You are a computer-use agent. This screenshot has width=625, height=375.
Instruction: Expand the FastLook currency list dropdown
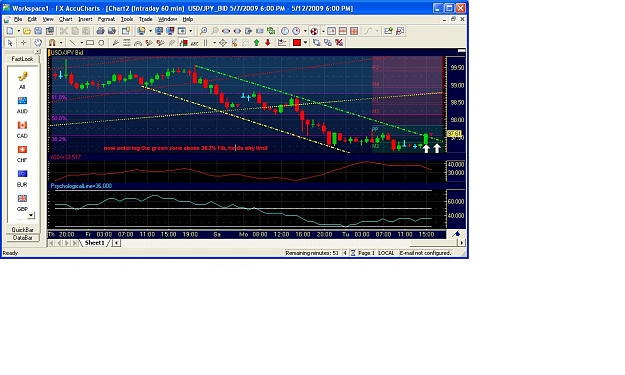click(x=31, y=215)
